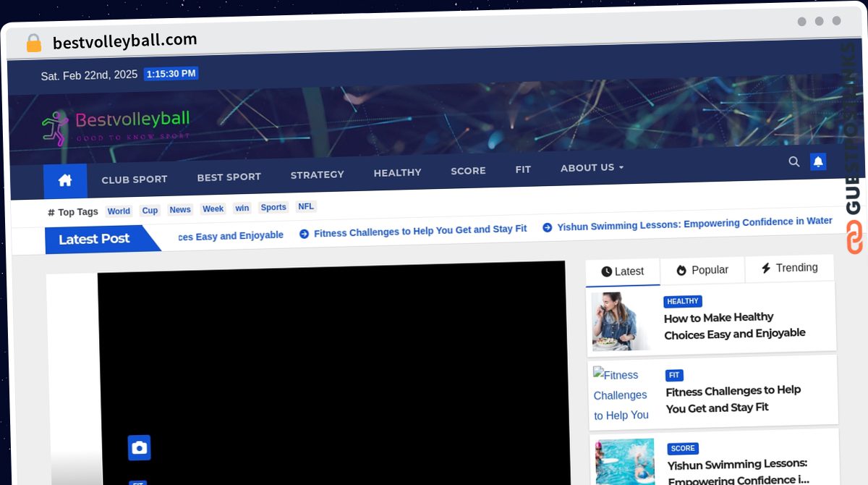Image resolution: width=868 pixels, height=485 pixels.
Task: Switch to the Popular tab
Action: coord(702,270)
